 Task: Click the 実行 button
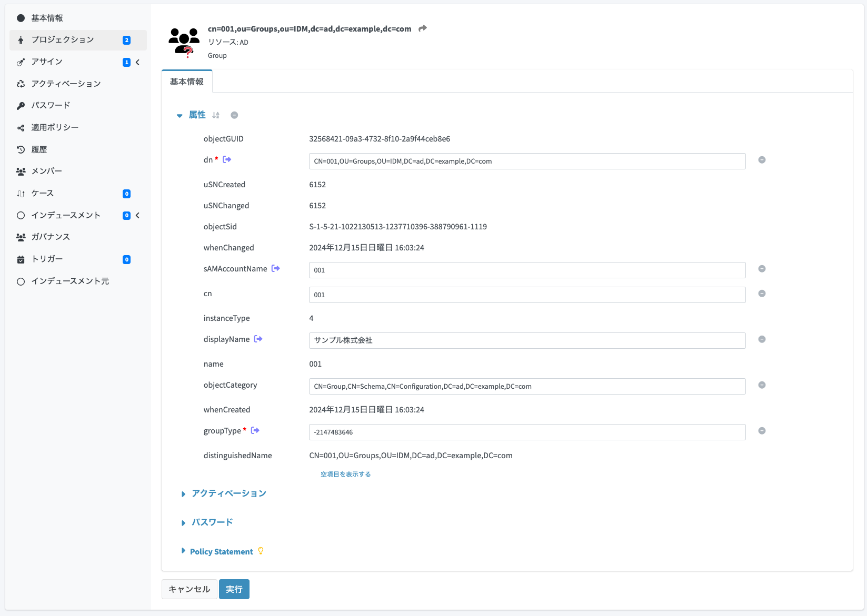tap(234, 589)
